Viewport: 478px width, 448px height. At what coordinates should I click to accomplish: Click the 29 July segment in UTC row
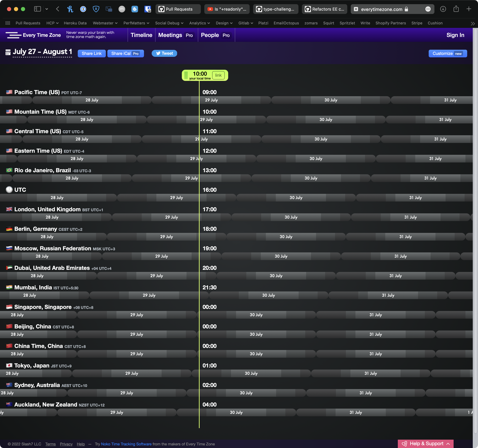tap(176, 198)
